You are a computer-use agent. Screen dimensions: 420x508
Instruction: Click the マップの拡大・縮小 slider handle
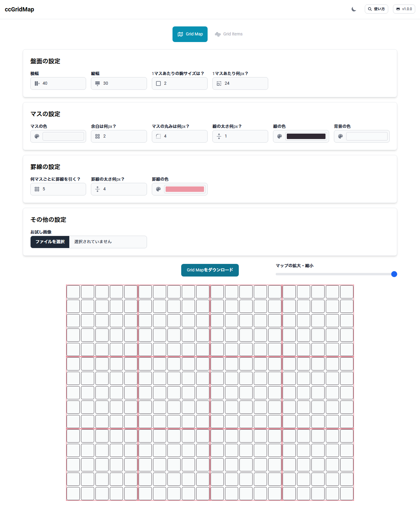[394, 274]
